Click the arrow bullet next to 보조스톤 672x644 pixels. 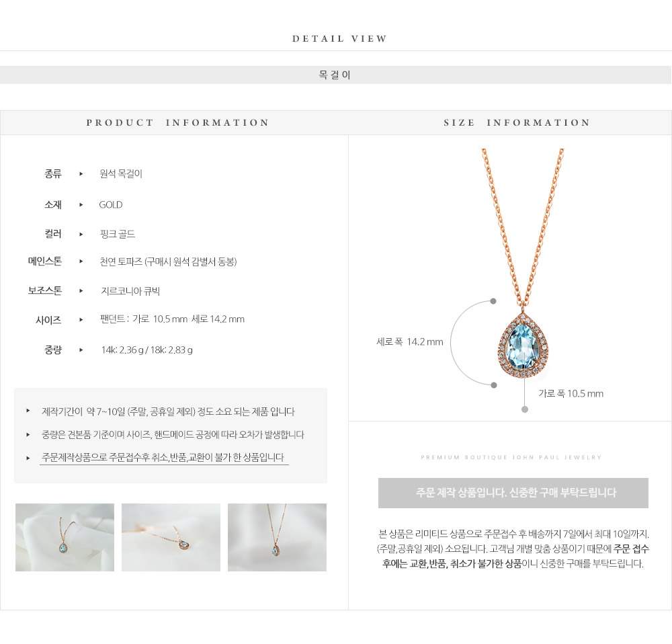pyautogui.click(x=81, y=290)
